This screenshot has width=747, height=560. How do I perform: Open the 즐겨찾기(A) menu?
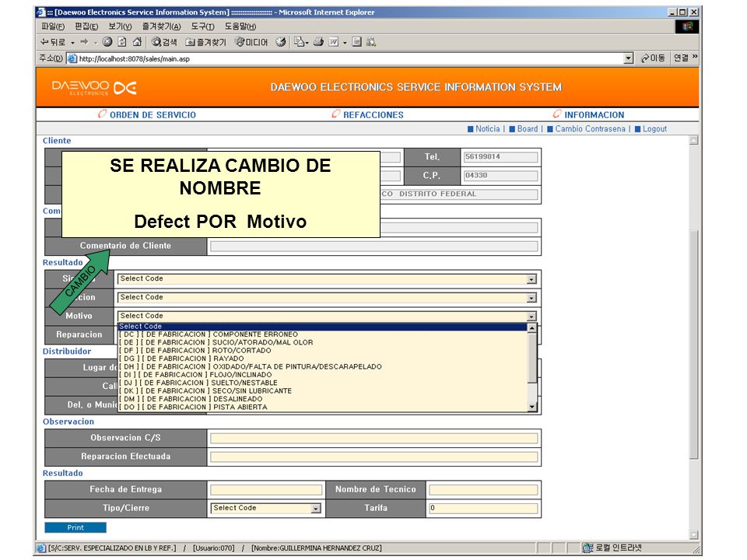162,26
